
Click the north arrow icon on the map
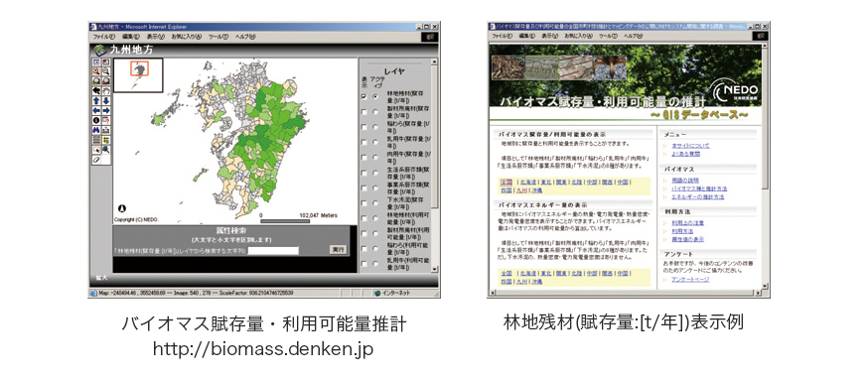[122, 208]
